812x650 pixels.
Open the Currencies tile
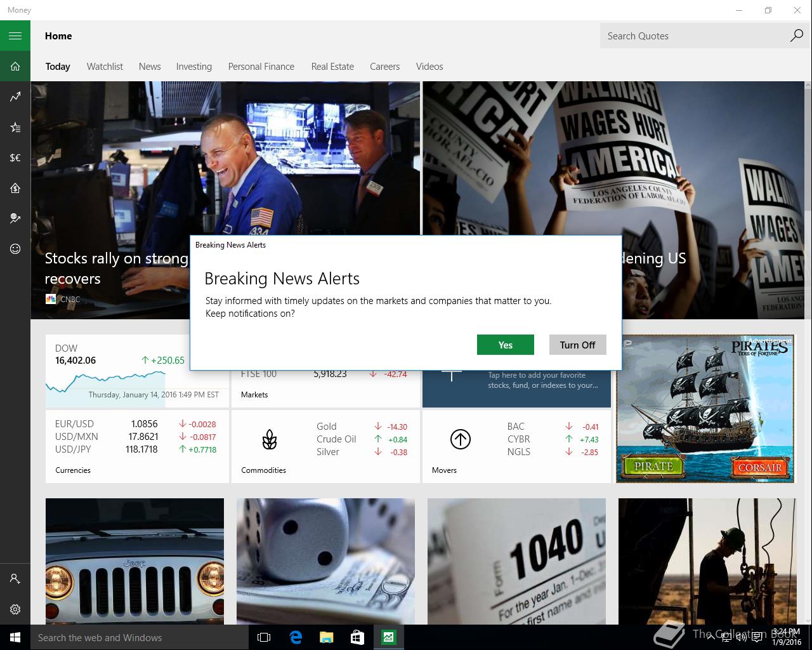coord(137,446)
